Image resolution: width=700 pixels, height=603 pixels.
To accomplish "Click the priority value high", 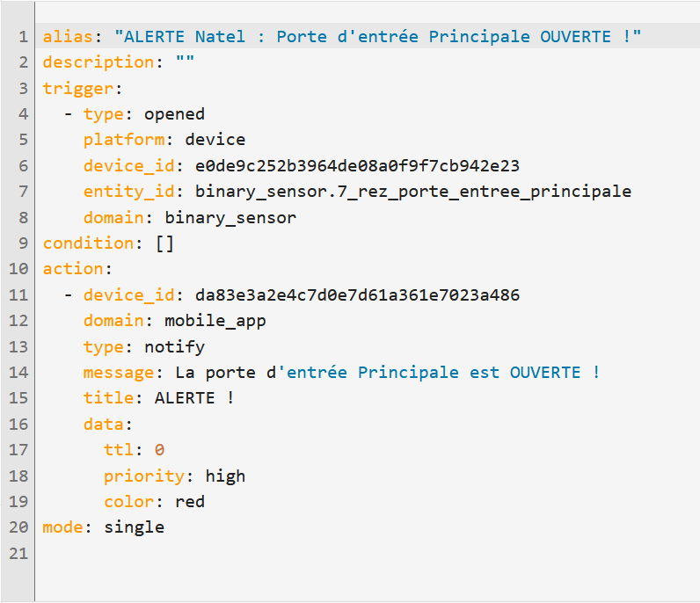I will (225, 476).
